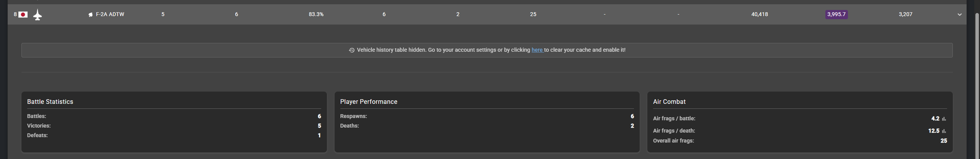This screenshot has width=980, height=159.
Task: Click the history clock icon in the notice
Action: pyautogui.click(x=351, y=50)
